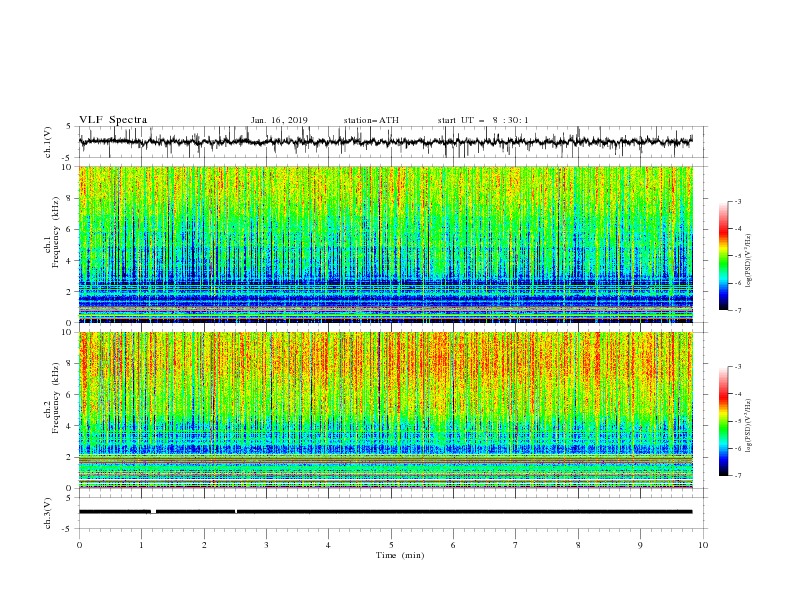Click time-axis tick label "9"
The height and width of the screenshot is (612, 792).
coord(640,545)
